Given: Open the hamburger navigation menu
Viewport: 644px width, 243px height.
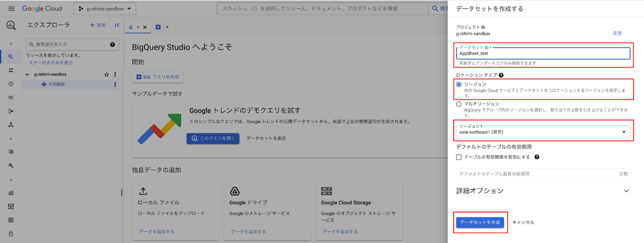Looking at the screenshot, I should pyautogui.click(x=11, y=9).
